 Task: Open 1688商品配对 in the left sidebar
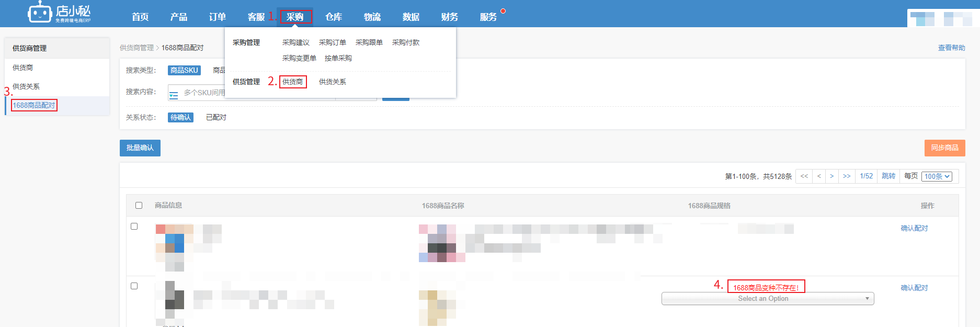(34, 105)
